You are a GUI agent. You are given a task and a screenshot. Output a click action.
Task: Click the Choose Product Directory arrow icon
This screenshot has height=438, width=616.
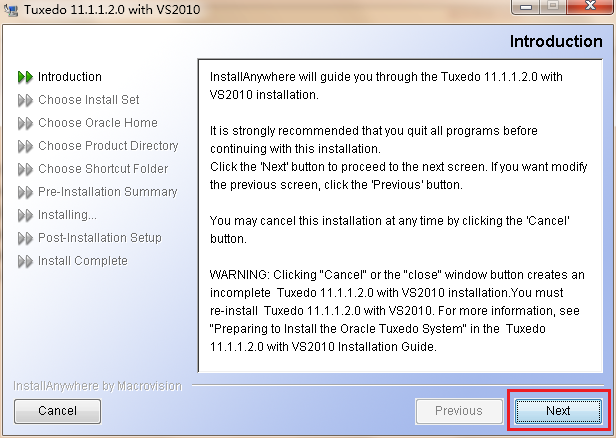[x=25, y=146]
